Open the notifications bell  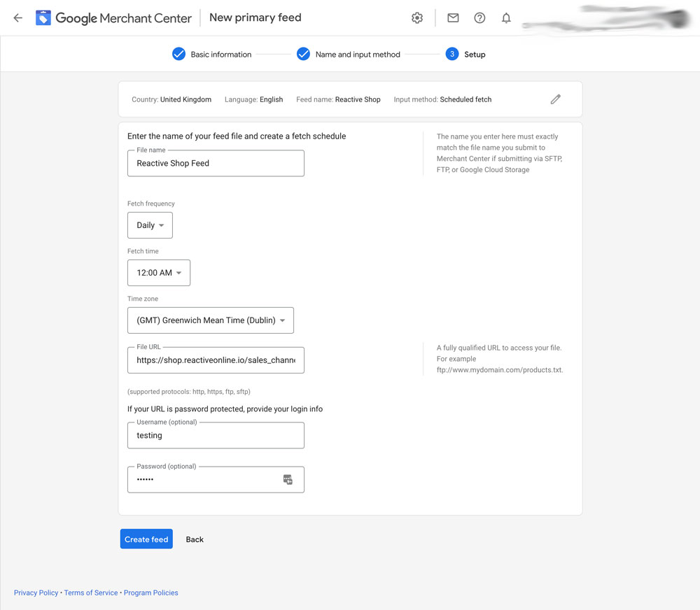click(x=506, y=18)
